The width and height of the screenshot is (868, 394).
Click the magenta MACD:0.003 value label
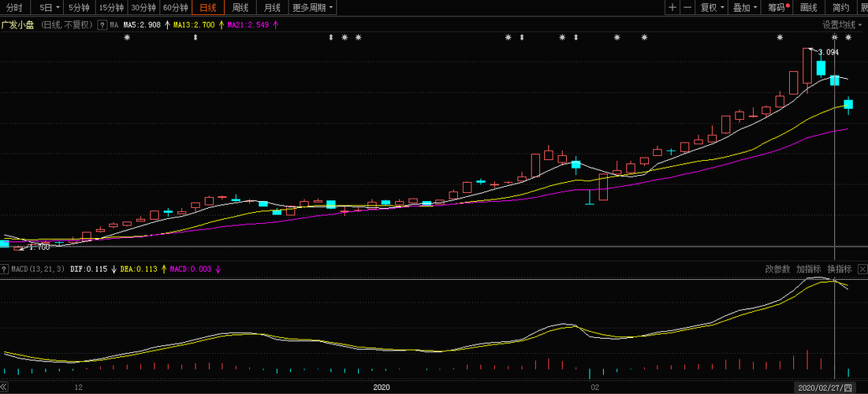(191, 269)
